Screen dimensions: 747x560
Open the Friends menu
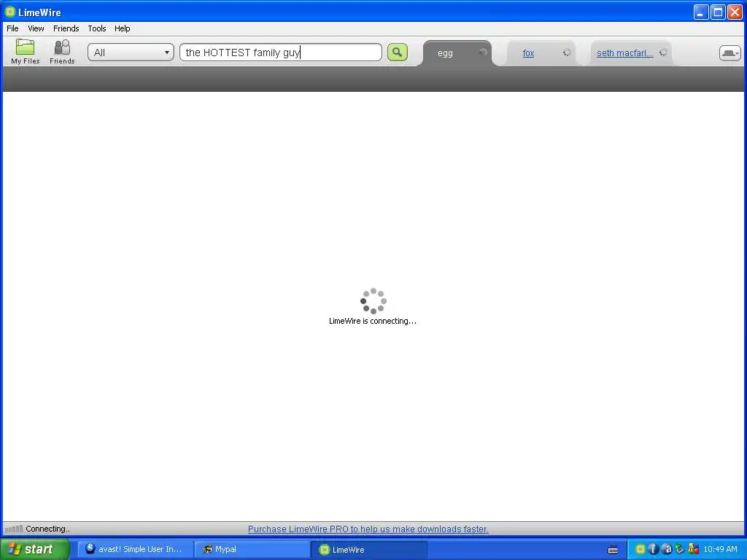(66, 28)
